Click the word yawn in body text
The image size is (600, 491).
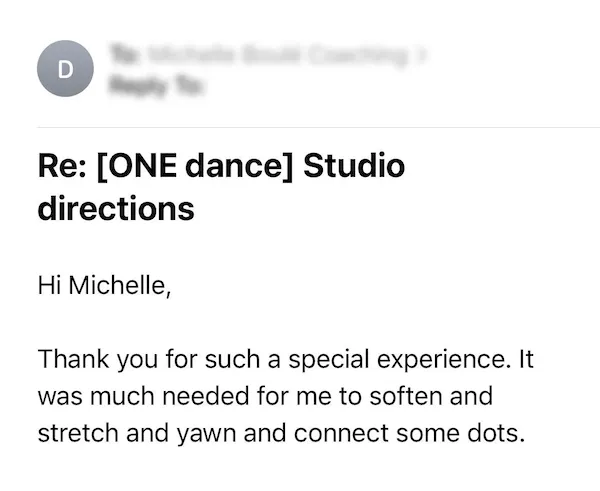coord(206,434)
